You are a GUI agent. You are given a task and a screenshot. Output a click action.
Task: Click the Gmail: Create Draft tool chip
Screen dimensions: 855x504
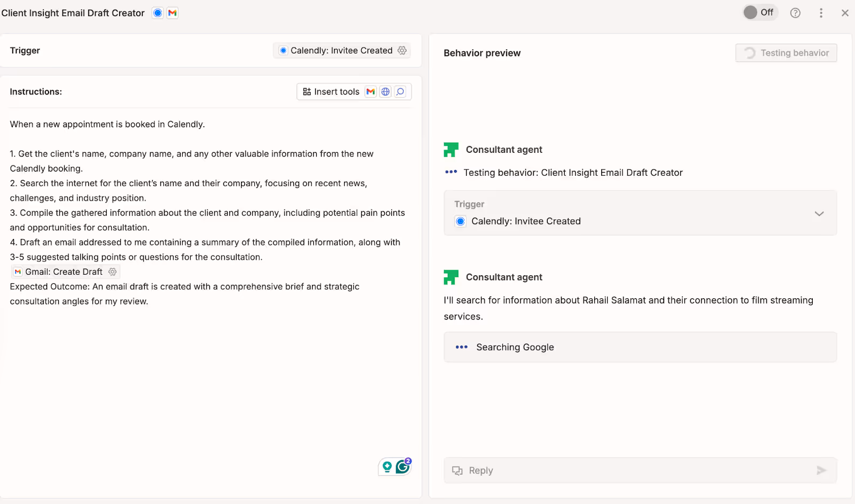coord(65,272)
